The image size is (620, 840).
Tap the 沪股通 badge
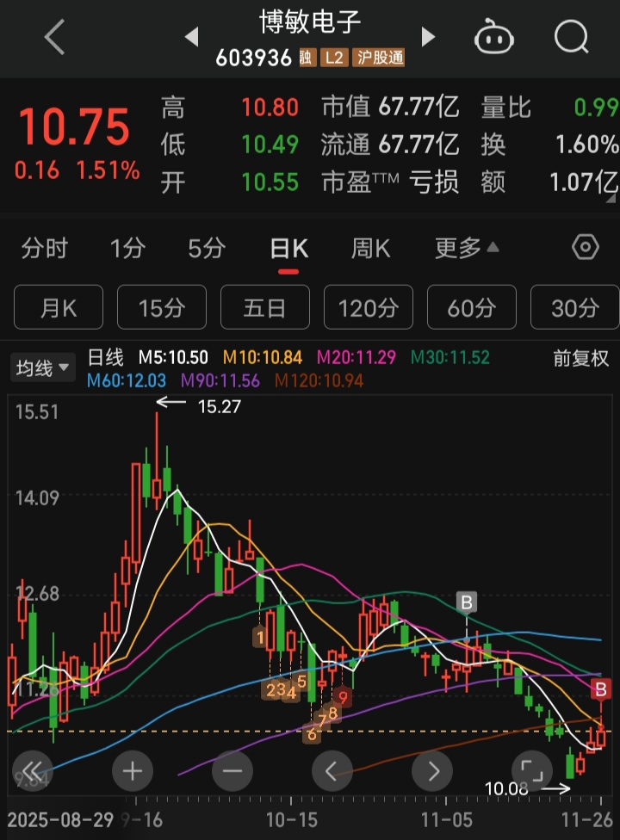coord(378,58)
